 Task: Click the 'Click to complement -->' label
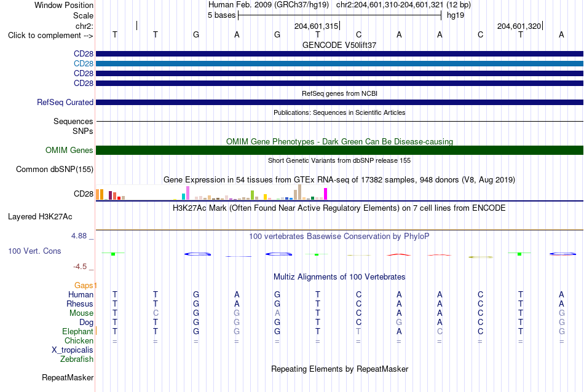[50, 36]
